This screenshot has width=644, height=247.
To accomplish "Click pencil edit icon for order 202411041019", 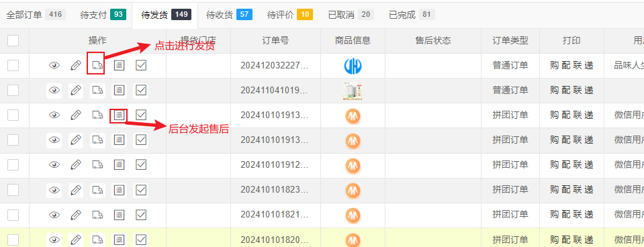I will pyautogui.click(x=76, y=91).
